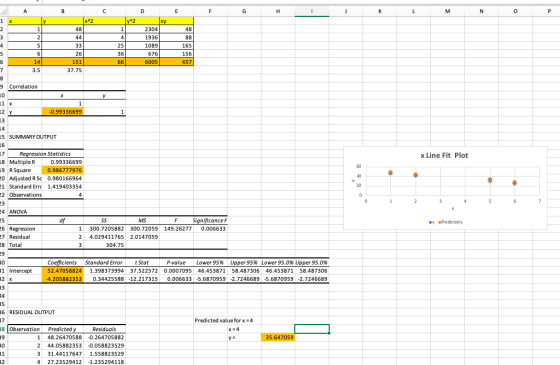Viewport: 560px width, 365px height.
Task: Click the chart data point at x equals 1
Action: point(390,172)
